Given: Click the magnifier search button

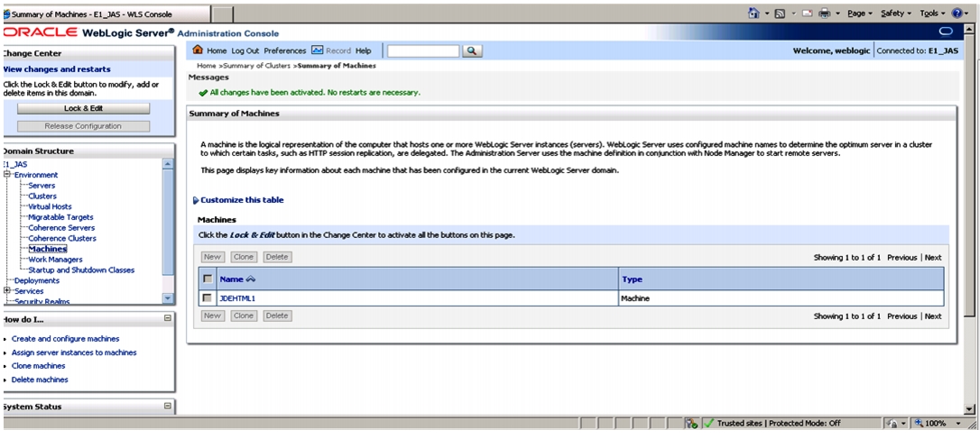Looking at the screenshot, I should click(473, 51).
